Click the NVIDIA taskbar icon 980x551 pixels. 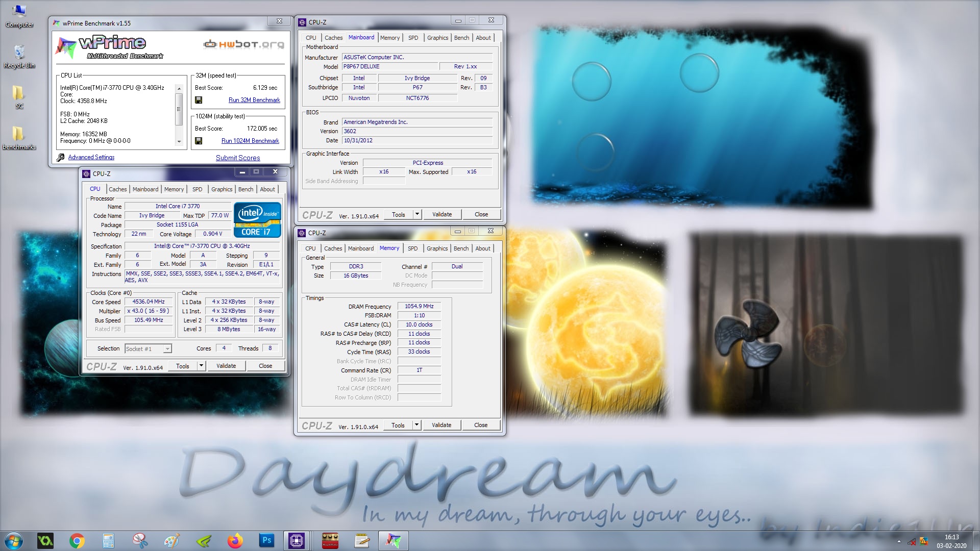point(203,541)
